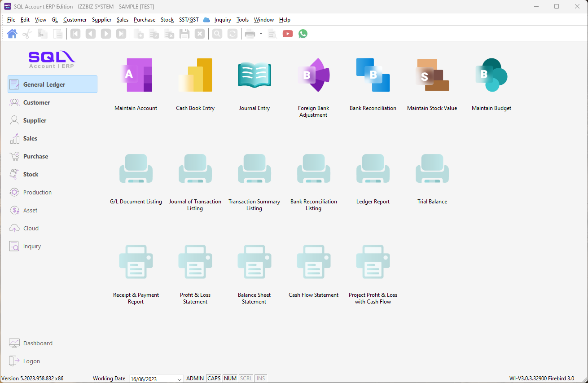Image resolution: width=588 pixels, height=383 pixels.
Task: Open Foreign Bank Adjustment
Action: pyautogui.click(x=314, y=88)
